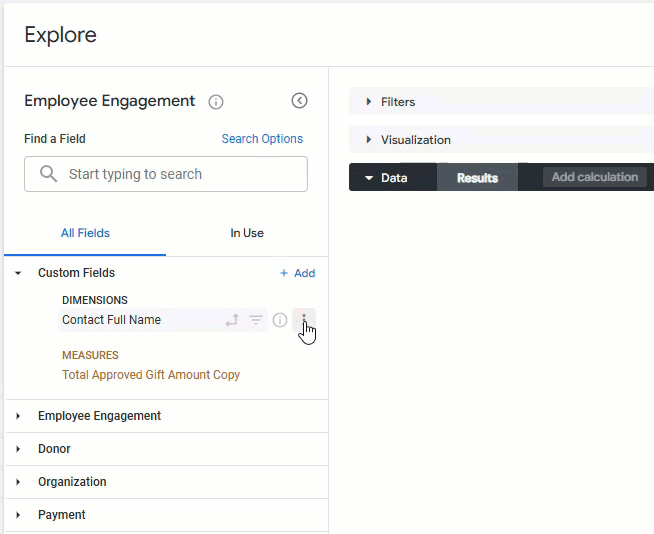Image resolution: width=654 pixels, height=534 pixels.
Task: Click the Explore page heading
Action: 60,35
